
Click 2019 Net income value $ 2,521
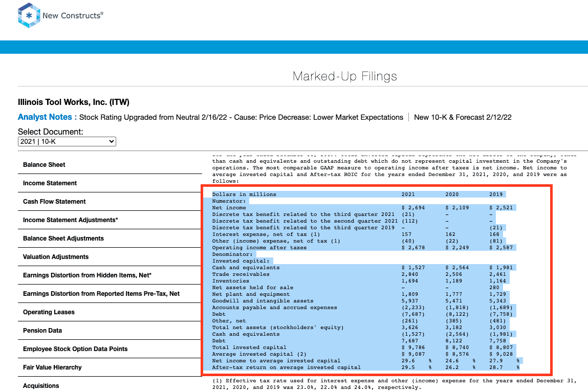pos(501,208)
